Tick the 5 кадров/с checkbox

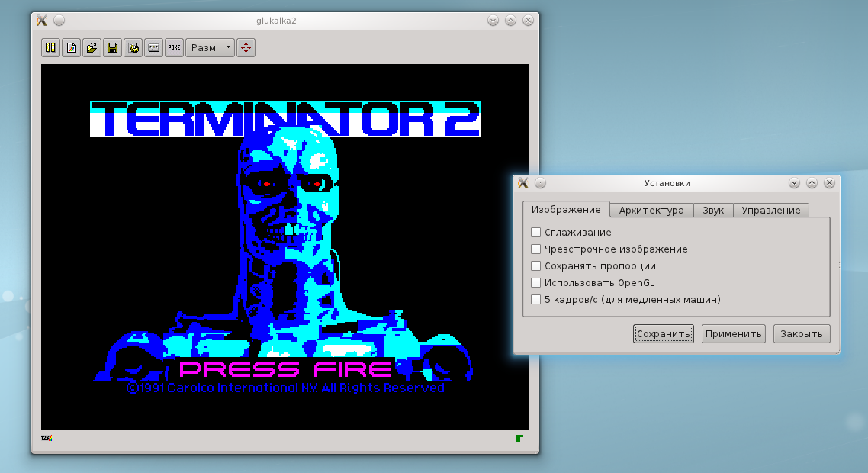coord(536,300)
